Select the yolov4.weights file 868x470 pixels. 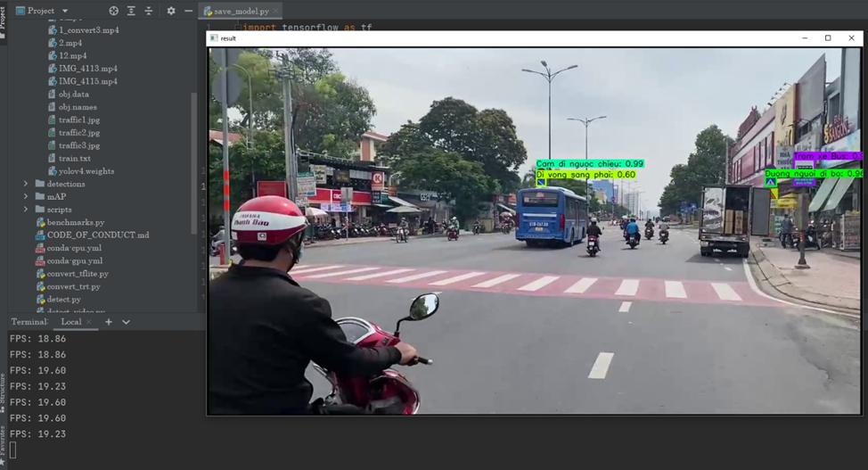pyautogui.click(x=81, y=171)
